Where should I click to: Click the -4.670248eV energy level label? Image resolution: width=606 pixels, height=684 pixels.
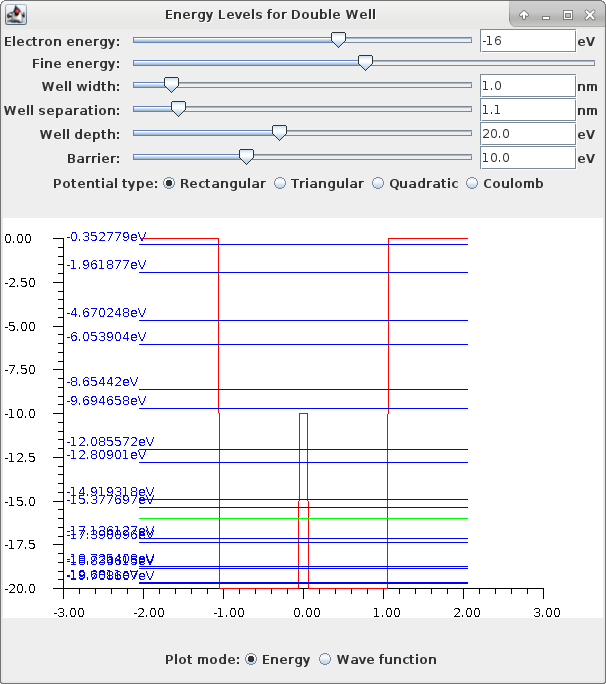pyautogui.click(x=106, y=312)
